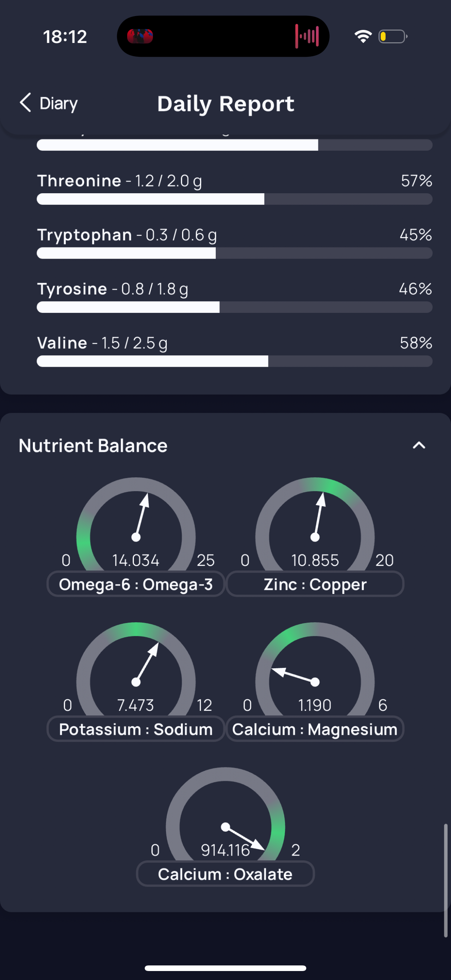
Task: Open the Calcium : Magnesium label
Action: 315,729
